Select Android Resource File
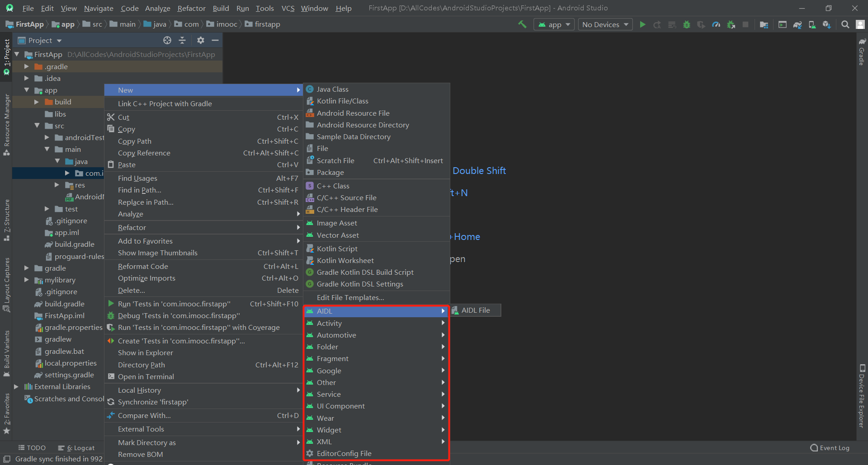The width and height of the screenshot is (868, 465). [x=376, y=113]
